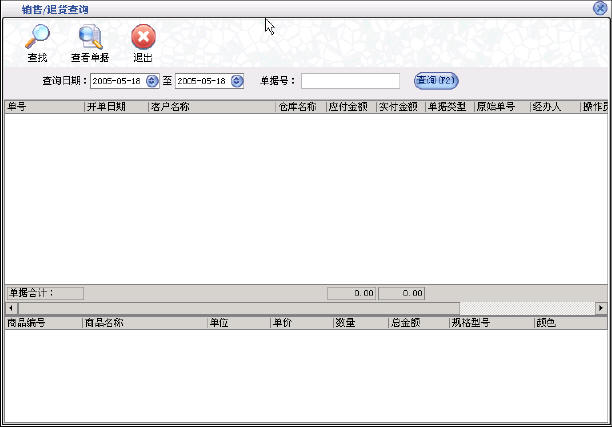Image resolution: width=612 pixels, height=427 pixels.
Task: Open the start date picker dropdown
Action: tap(152, 81)
